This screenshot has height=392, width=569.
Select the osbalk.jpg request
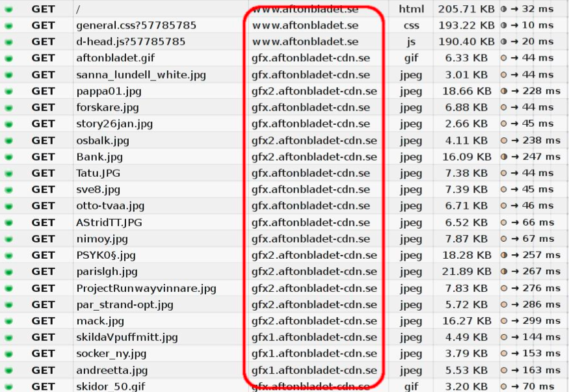(103, 140)
